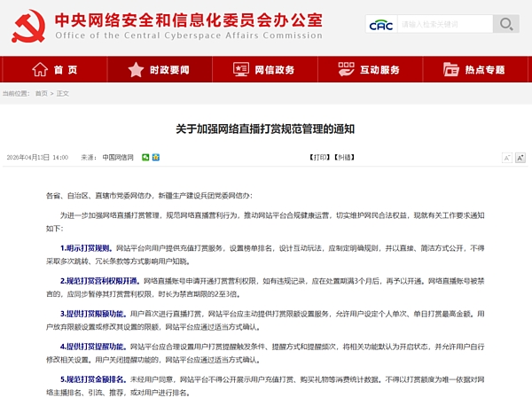The height and width of the screenshot is (398, 532).
Task: Click the 中国网信网 source link
Action: 117,157
